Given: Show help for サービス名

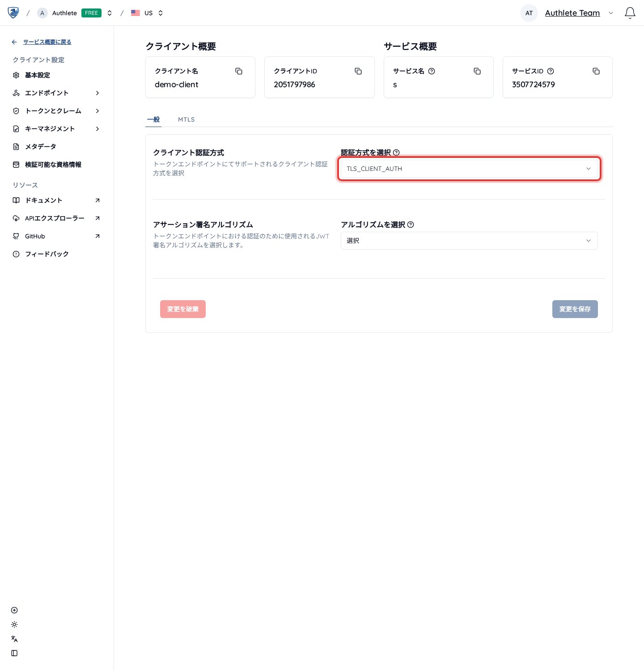Looking at the screenshot, I should click(x=432, y=71).
